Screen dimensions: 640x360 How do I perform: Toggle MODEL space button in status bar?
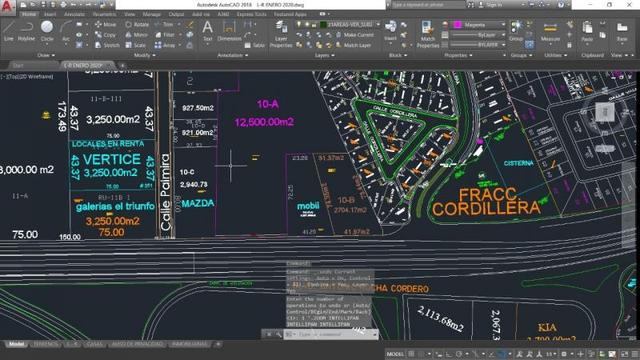[395, 354]
